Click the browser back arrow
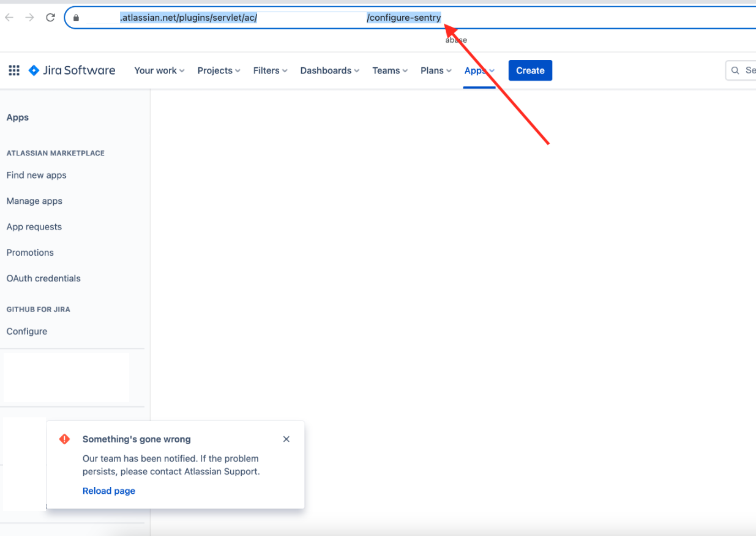756x536 pixels. tap(9, 18)
